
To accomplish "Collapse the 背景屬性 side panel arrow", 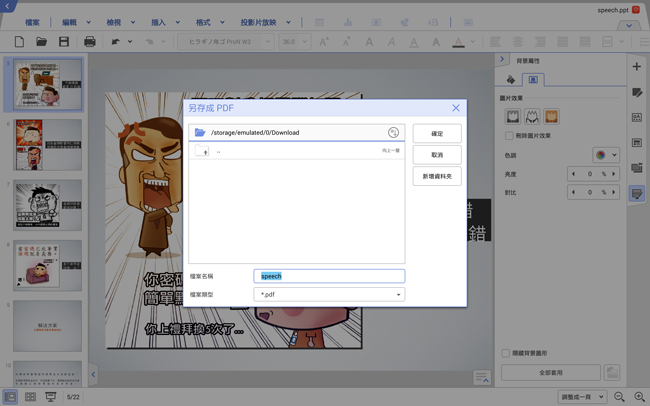I will coord(502,59).
